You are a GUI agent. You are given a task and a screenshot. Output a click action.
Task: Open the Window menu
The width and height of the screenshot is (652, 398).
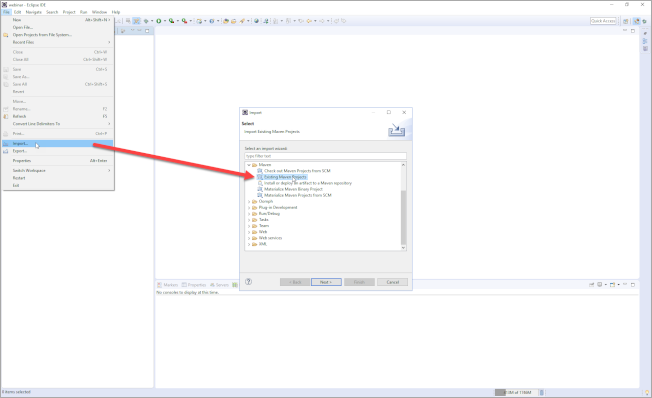tap(99, 12)
